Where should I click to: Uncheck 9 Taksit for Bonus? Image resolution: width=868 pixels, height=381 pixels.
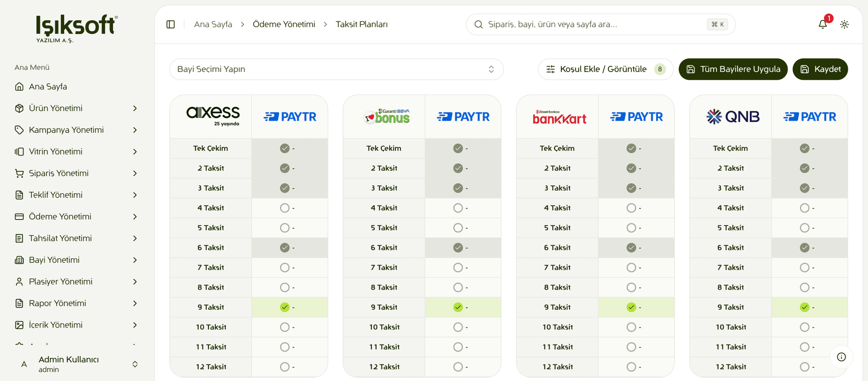[x=458, y=307]
